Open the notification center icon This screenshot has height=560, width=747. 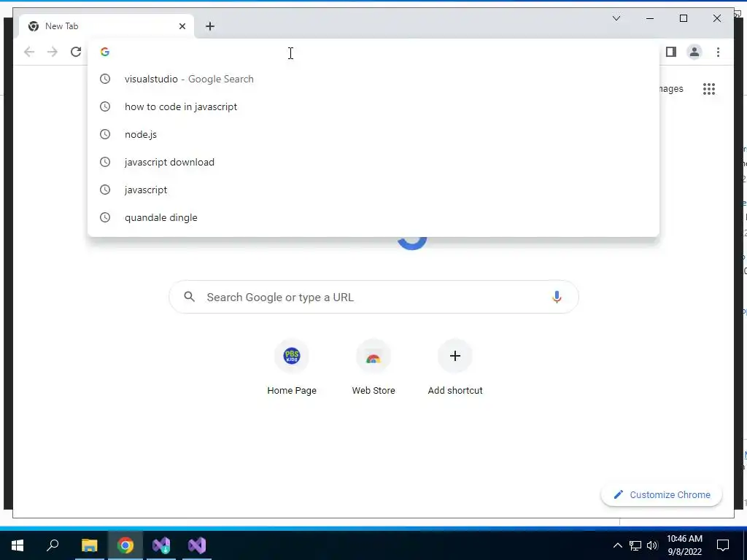click(723, 545)
